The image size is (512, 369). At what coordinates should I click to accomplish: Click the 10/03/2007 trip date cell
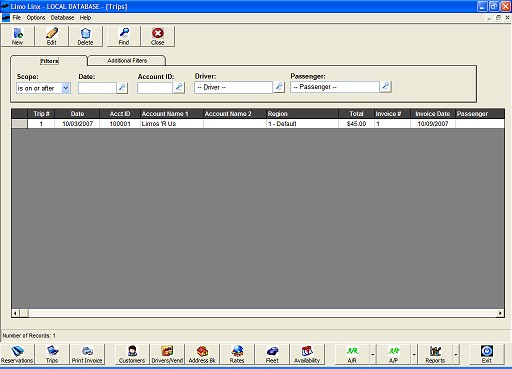coord(77,124)
